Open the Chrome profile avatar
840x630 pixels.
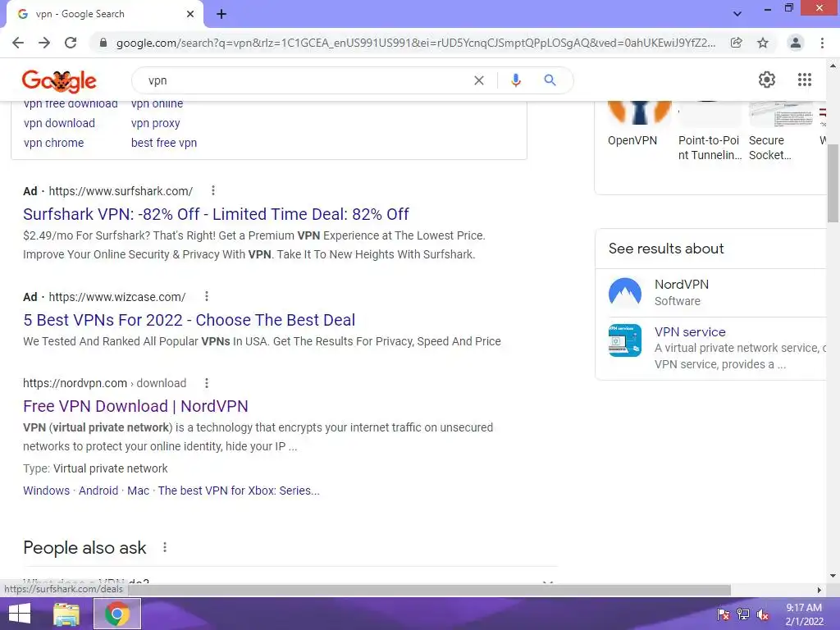796,43
